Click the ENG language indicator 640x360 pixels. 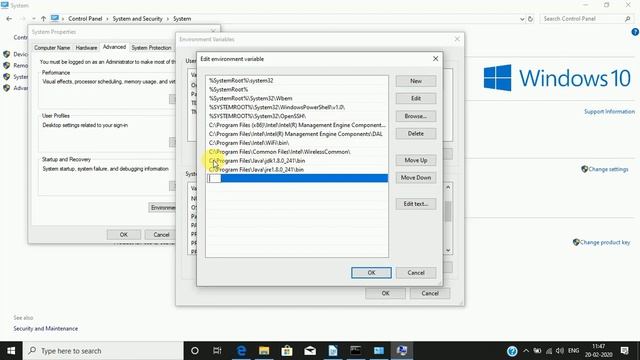(573, 351)
